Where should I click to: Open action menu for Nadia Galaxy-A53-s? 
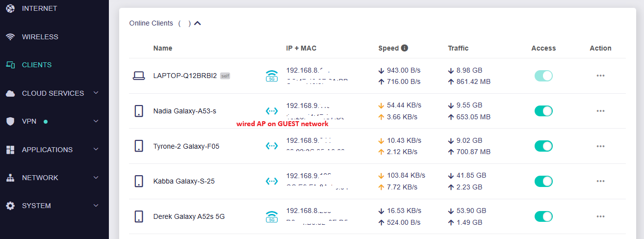tap(600, 111)
